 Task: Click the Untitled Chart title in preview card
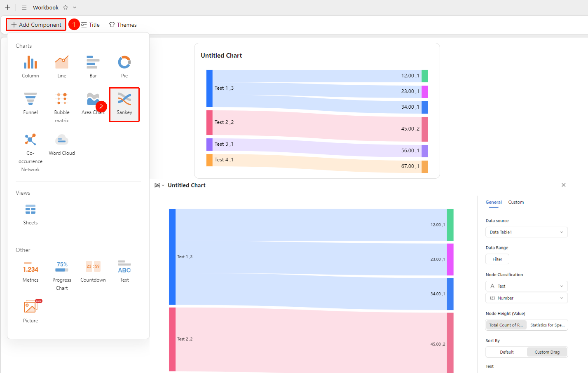click(x=221, y=56)
